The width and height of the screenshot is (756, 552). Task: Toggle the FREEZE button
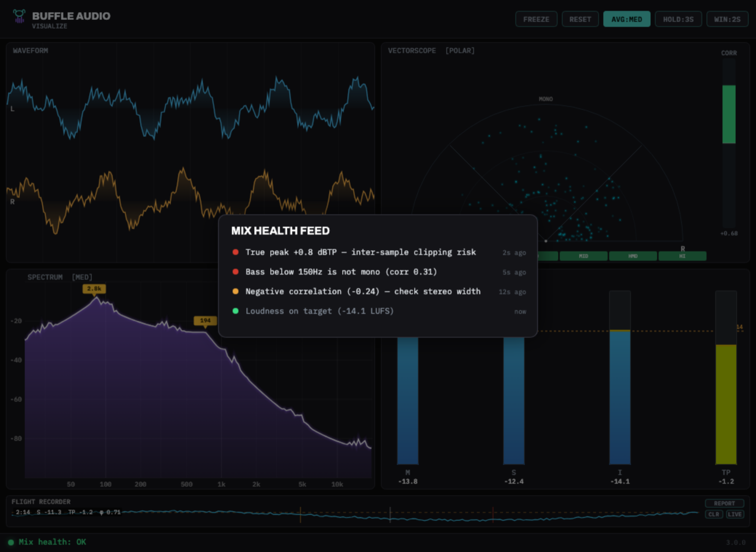[x=536, y=19]
